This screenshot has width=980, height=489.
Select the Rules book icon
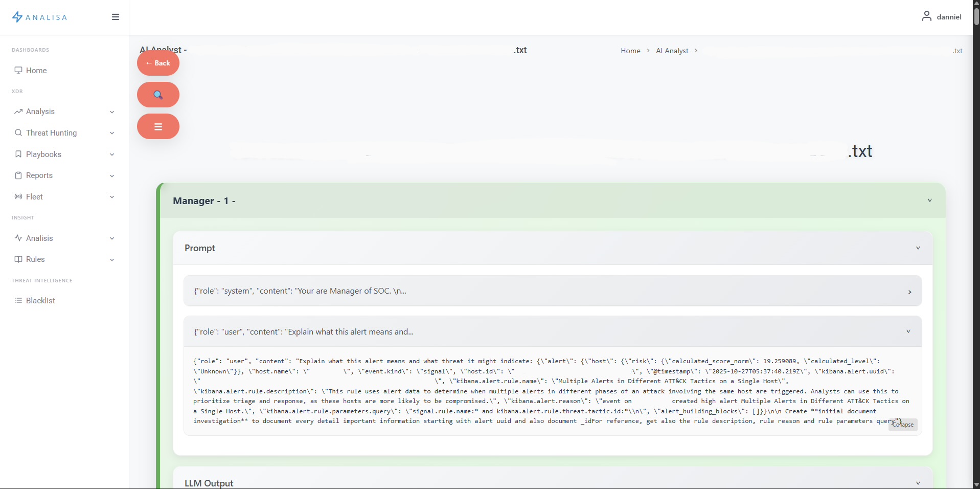tap(18, 259)
